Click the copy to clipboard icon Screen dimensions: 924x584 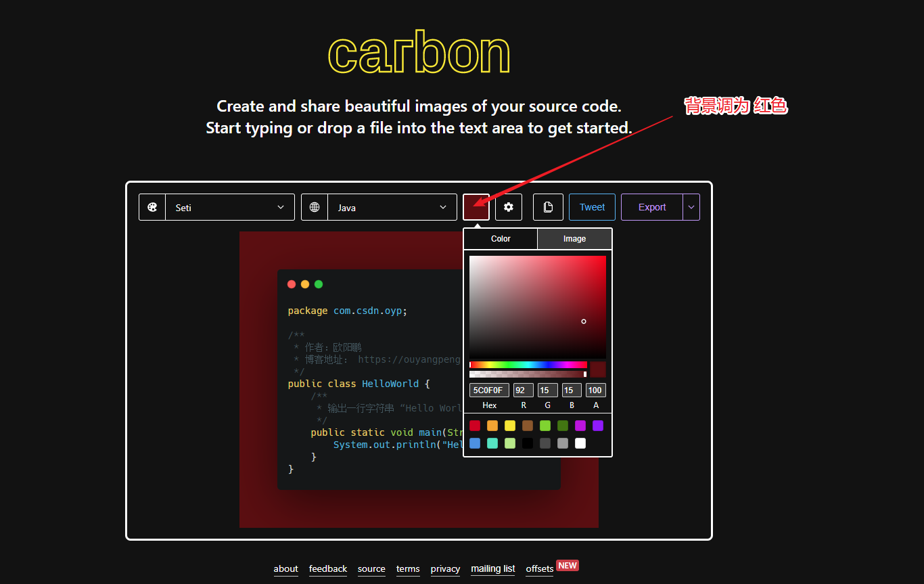pyautogui.click(x=548, y=207)
